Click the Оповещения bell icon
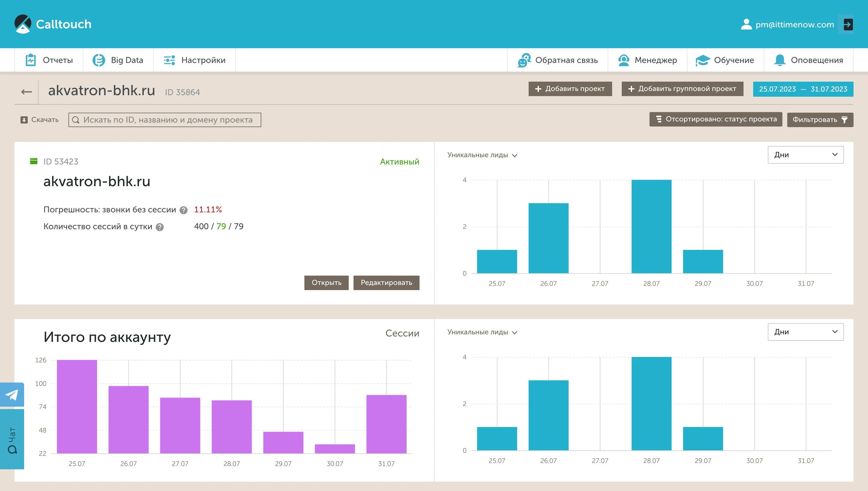 [x=780, y=60]
